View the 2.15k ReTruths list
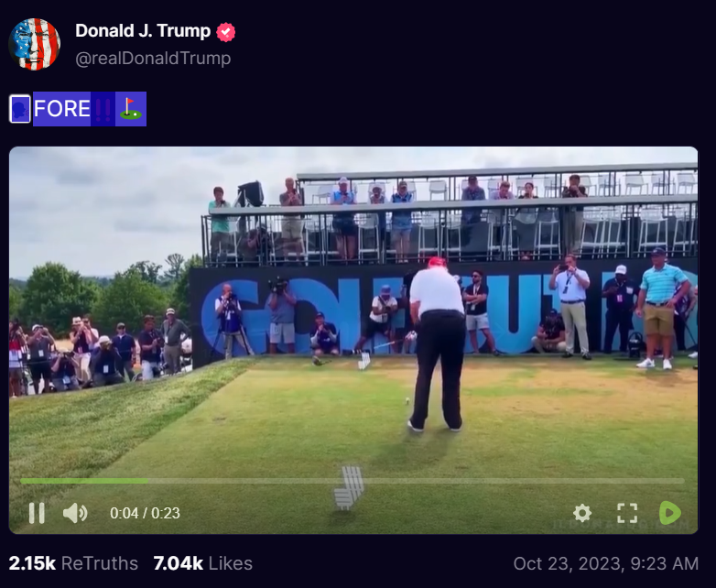Screen dimensions: 716x588 [73, 563]
